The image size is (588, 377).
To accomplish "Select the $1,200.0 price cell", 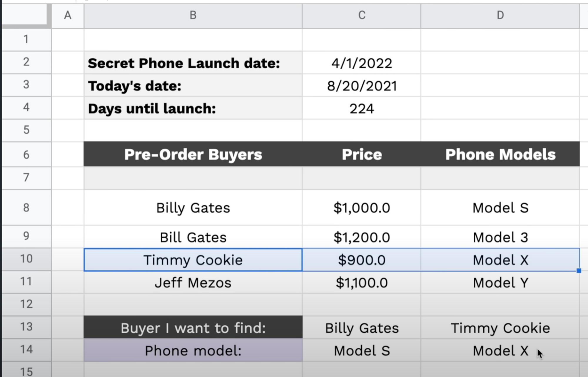I will 361,237.
